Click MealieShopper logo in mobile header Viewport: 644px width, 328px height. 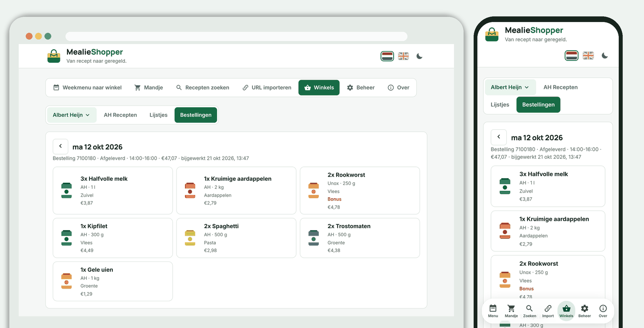click(492, 35)
